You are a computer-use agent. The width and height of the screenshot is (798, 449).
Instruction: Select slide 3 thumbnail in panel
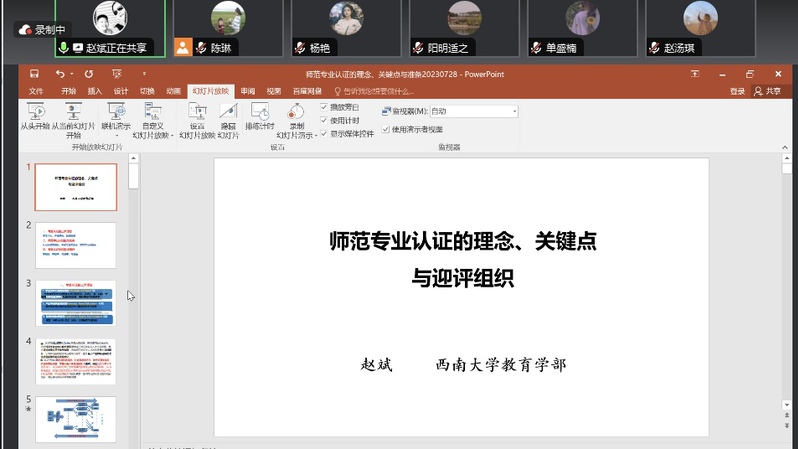point(76,303)
